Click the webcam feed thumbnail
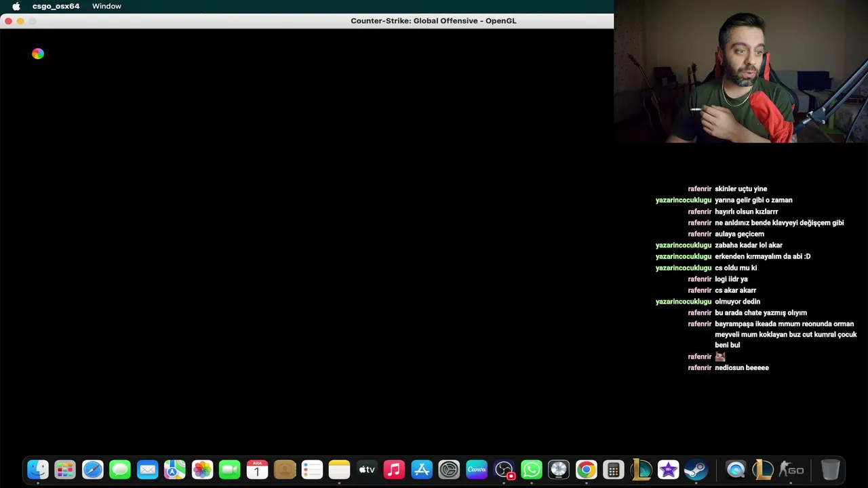Image resolution: width=868 pixels, height=488 pixels. point(741,71)
